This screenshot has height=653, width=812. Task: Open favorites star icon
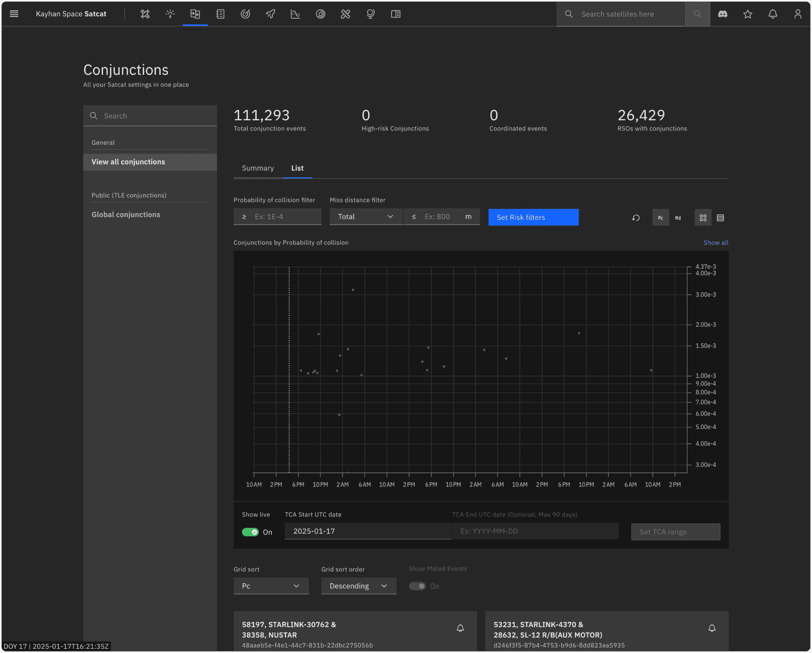[x=747, y=14]
